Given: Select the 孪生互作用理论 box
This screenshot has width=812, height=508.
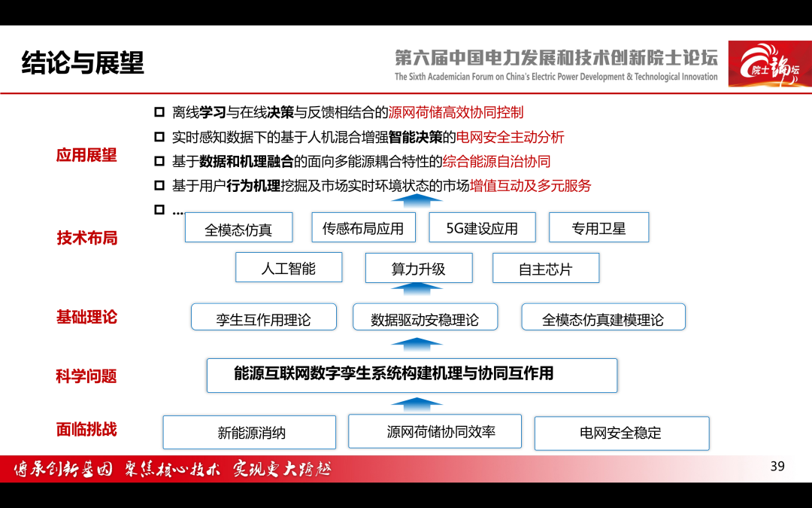Looking at the screenshot, I should (264, 318).
